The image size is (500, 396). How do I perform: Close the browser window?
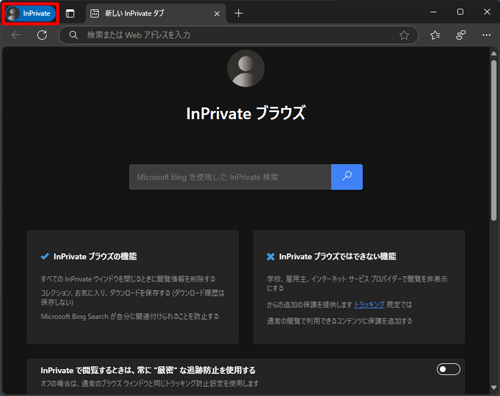[x=487, y=12]
